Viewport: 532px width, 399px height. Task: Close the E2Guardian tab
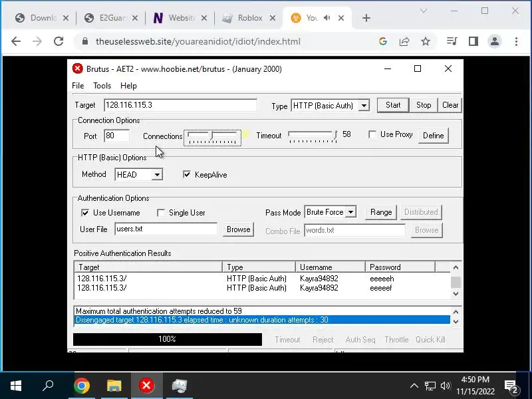pos(135,18)
